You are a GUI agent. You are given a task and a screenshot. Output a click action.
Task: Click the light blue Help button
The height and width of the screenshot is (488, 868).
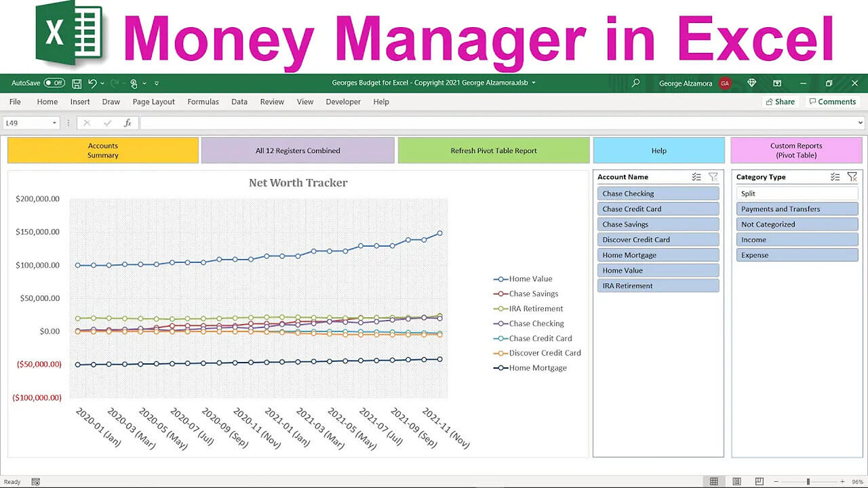click(659, 150)
